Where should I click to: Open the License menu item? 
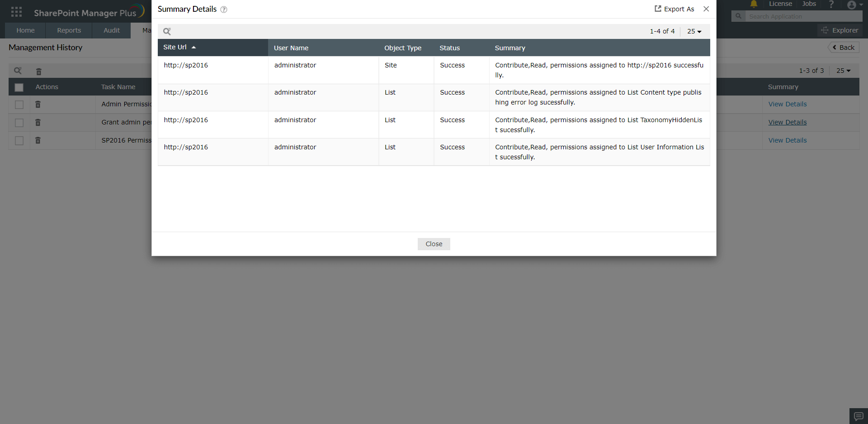(x=781, y=4)
